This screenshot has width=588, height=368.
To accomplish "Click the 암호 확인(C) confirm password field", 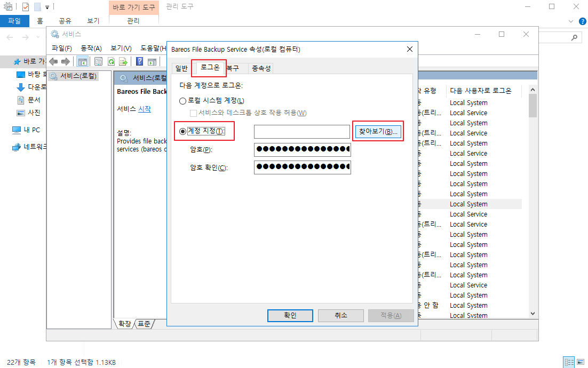I will click(302, 167).
